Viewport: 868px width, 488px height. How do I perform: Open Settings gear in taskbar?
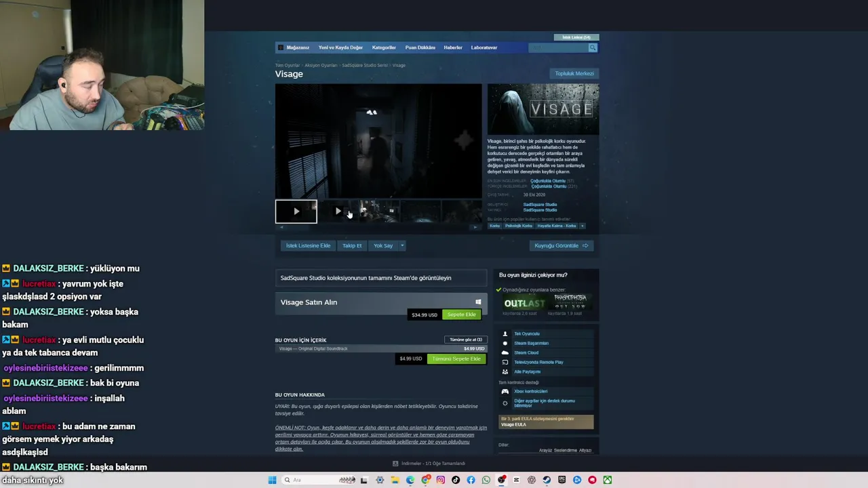coord(380,480)
